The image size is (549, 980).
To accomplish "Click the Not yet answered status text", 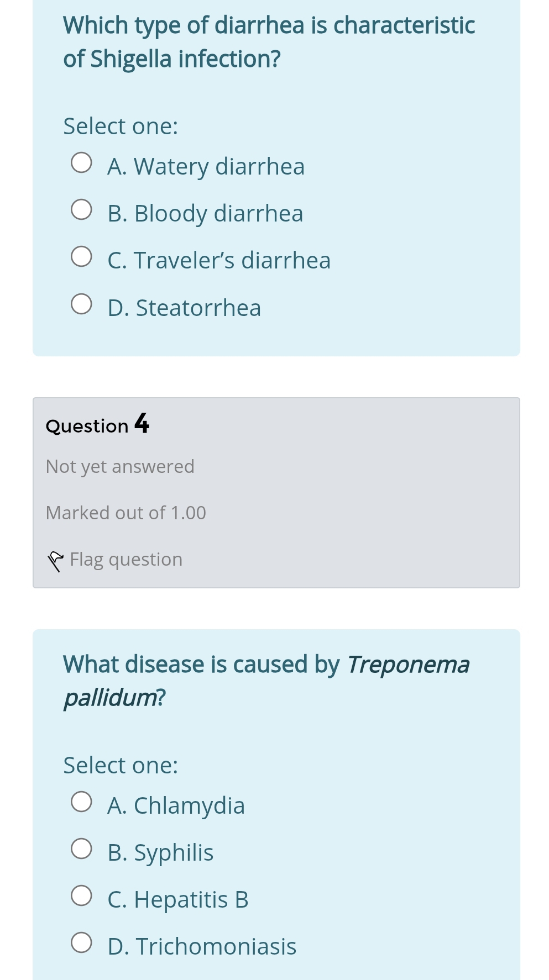I will tap(120, 466).
